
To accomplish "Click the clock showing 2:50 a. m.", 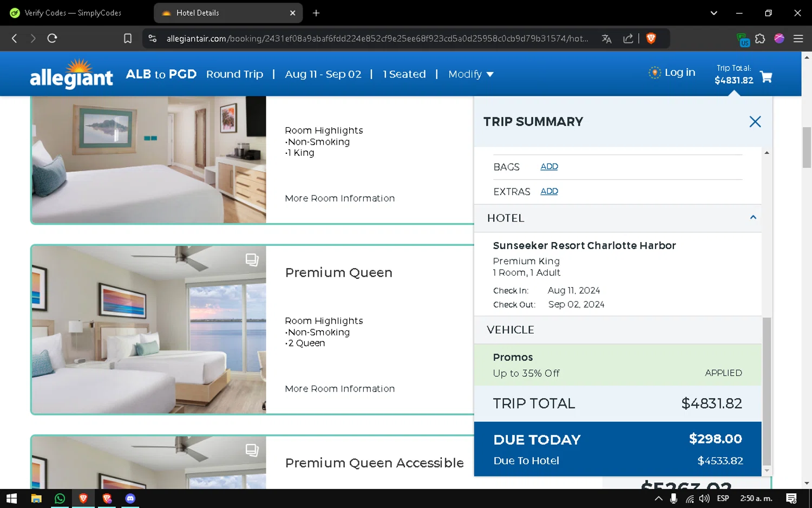I will tap(756, 498).
